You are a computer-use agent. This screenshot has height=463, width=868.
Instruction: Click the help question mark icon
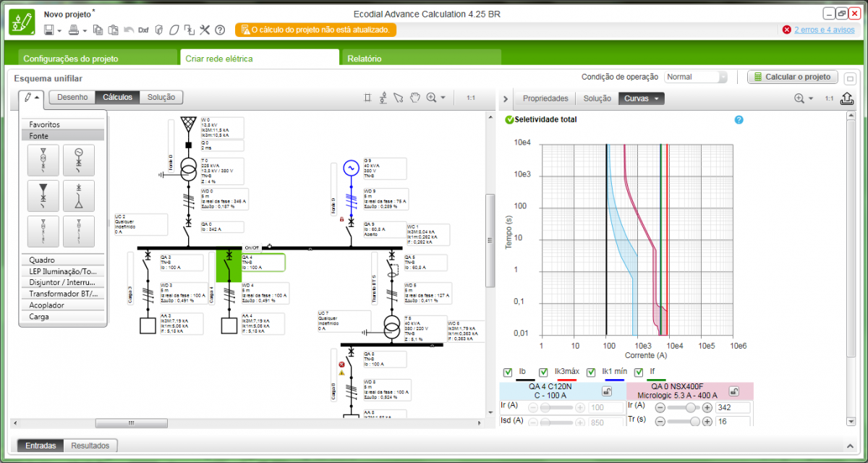[220, 30]
